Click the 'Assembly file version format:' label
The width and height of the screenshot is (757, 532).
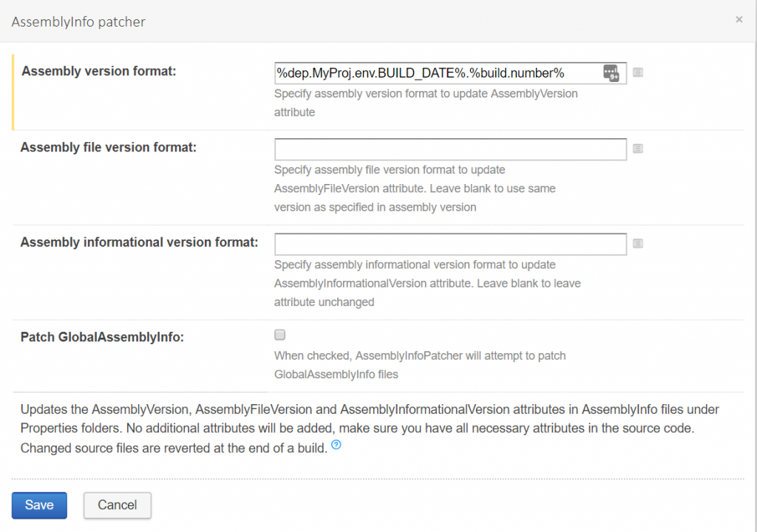(x=109, y=147)
